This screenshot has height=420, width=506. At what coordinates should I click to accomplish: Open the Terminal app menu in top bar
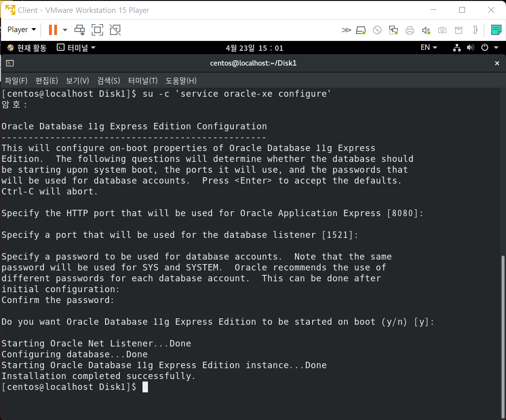click(76, 48)
